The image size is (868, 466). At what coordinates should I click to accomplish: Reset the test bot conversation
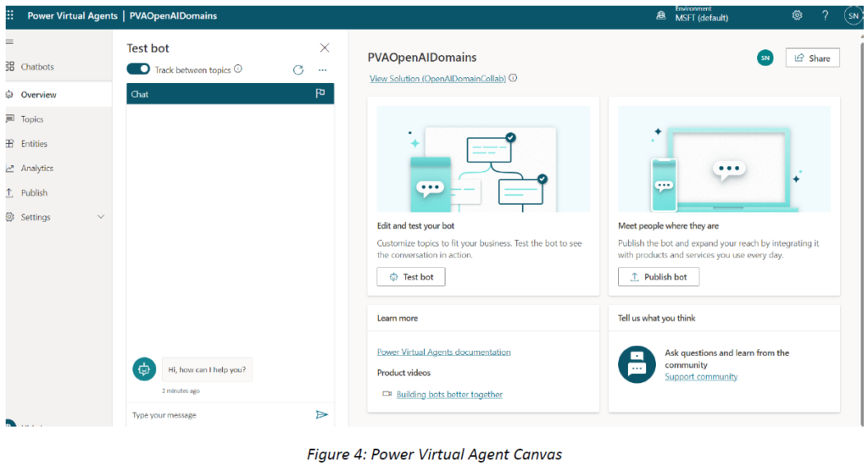click(x=298, y=69)
